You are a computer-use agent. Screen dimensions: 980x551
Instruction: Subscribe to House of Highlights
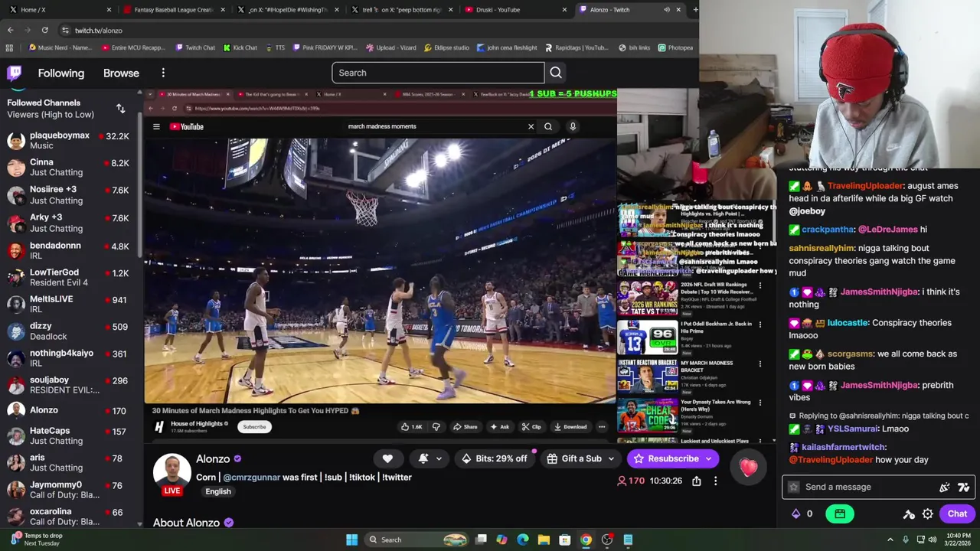[254, 427]
